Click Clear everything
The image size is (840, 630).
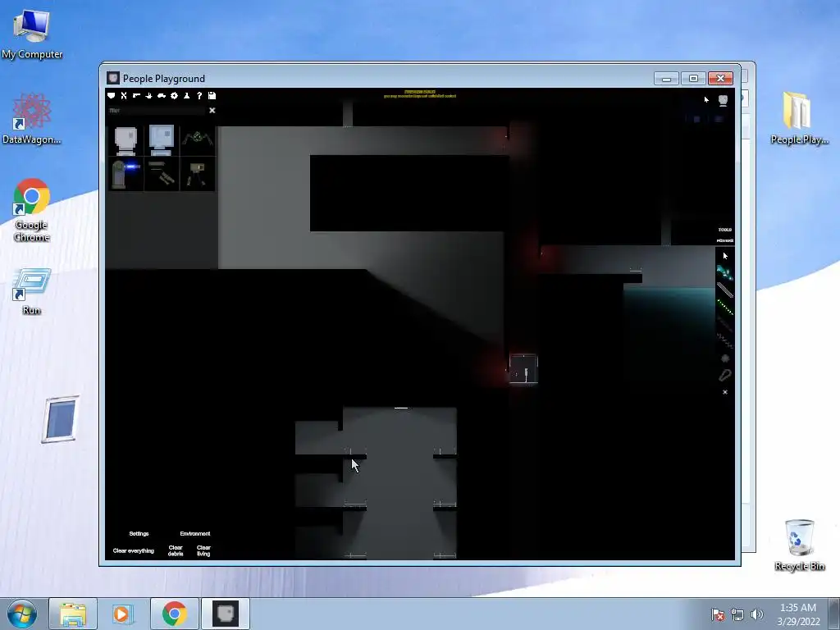[x=134, y=550]
